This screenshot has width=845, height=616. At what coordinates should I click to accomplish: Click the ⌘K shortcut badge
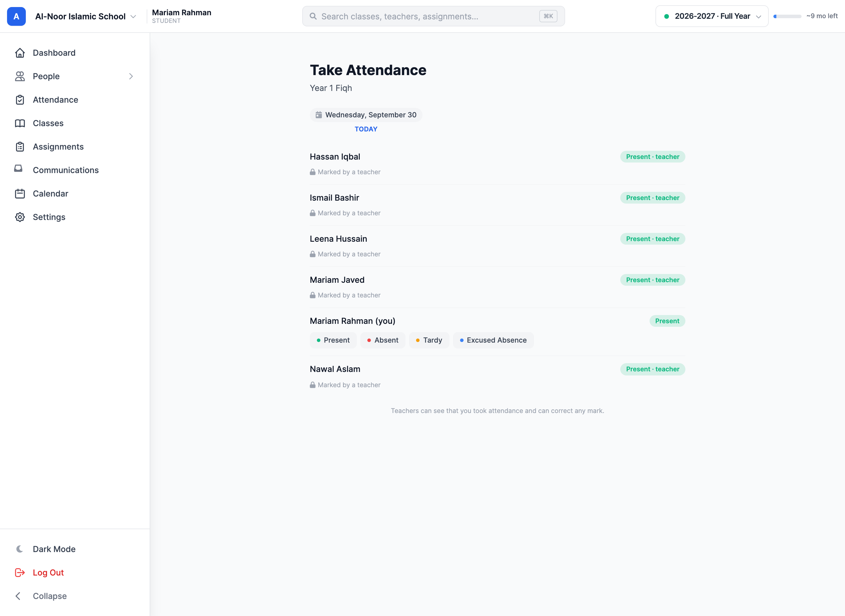[548, 16]
